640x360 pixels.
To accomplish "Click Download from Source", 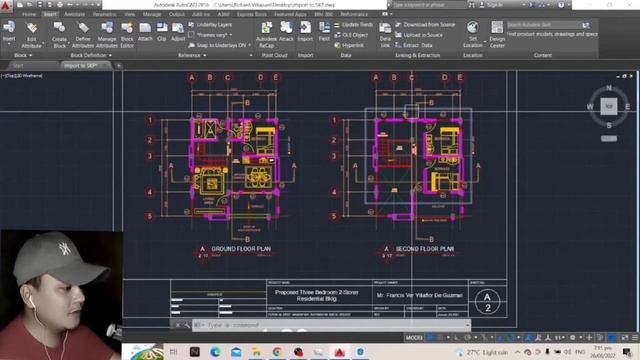I will tap(425, 24).
